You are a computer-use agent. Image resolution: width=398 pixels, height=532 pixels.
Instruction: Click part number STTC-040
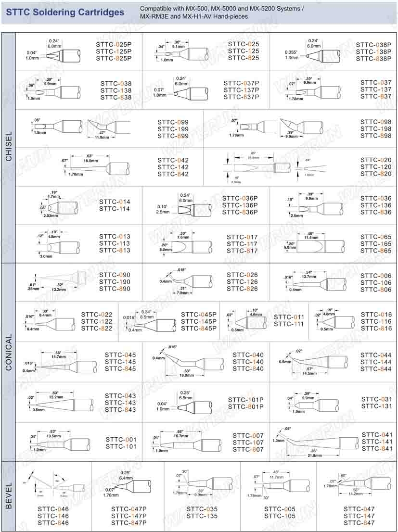pos(248,355)
